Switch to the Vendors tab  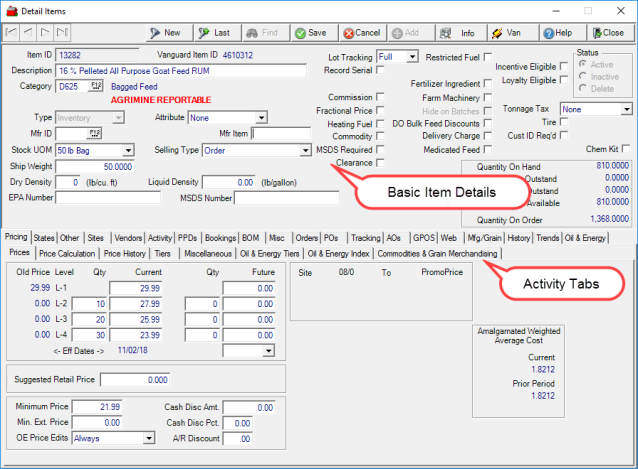[127, 238]
